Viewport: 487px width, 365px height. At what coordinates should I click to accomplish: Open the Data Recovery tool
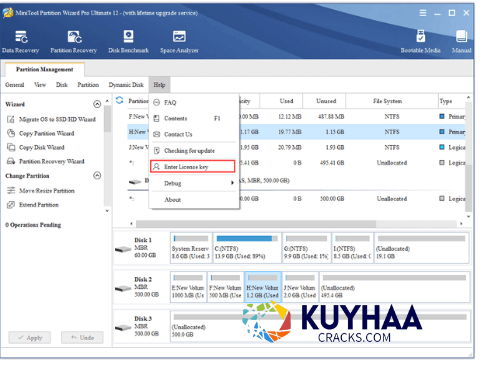(21, 42)
